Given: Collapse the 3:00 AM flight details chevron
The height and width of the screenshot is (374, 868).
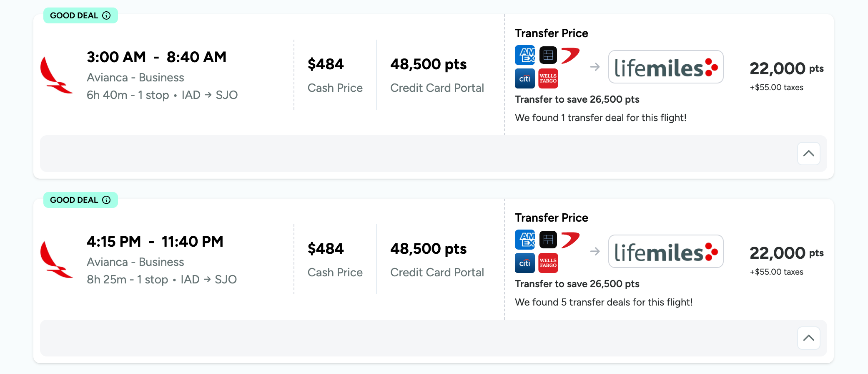Looking at the screenshot, I should click(809, 154).
